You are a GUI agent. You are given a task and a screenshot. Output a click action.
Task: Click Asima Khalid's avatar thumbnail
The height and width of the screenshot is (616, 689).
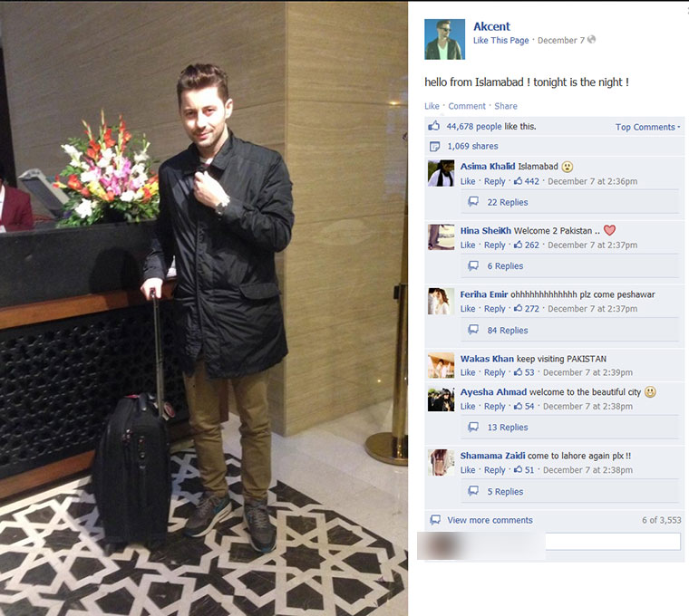tap(442, 173)
